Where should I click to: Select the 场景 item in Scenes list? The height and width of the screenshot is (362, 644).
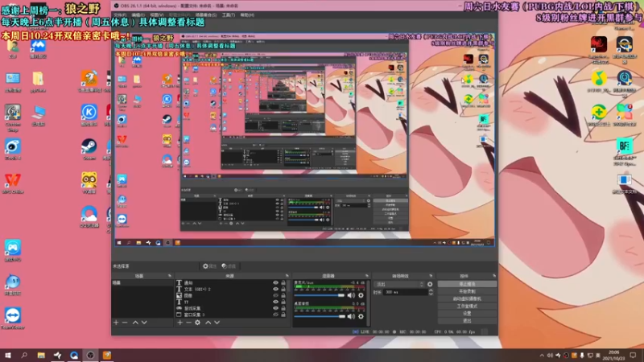coord(142,283)
